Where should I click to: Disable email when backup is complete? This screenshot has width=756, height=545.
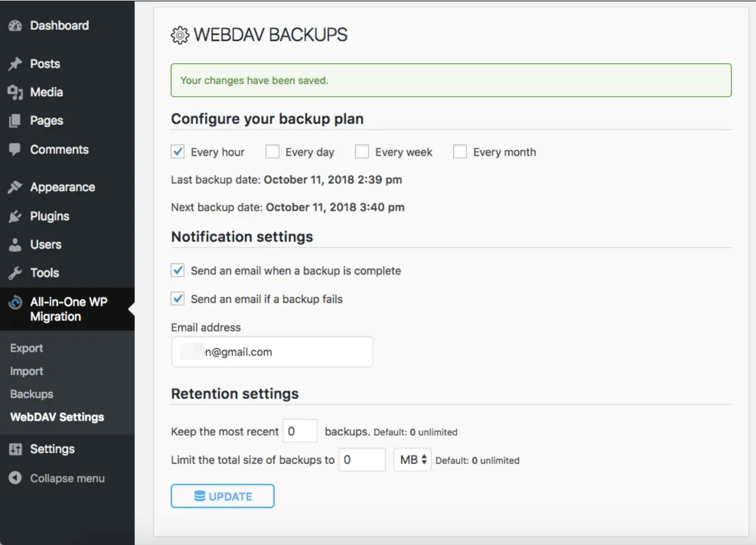click(x=177, y=270)
